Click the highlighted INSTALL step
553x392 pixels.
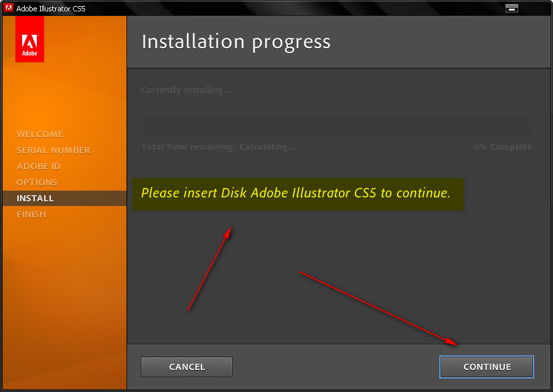[35, 198]
